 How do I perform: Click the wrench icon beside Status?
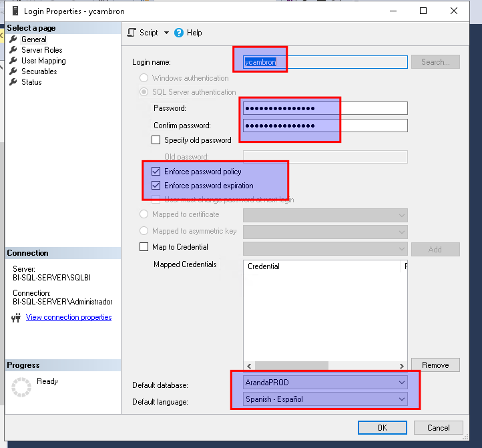pyautogui.click(x=13, y=82)
